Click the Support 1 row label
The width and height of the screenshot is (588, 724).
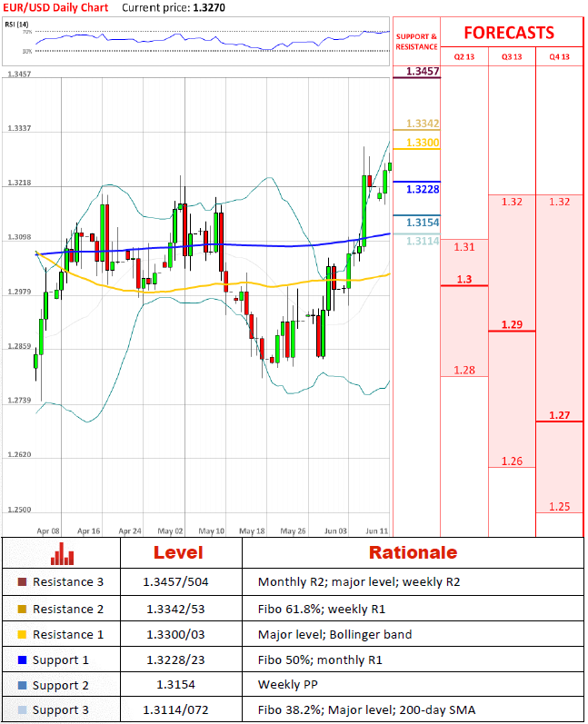(61, 660)
